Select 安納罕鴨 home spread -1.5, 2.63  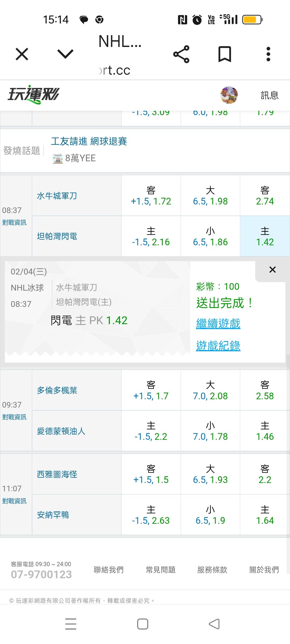click(x=151, y=515)
